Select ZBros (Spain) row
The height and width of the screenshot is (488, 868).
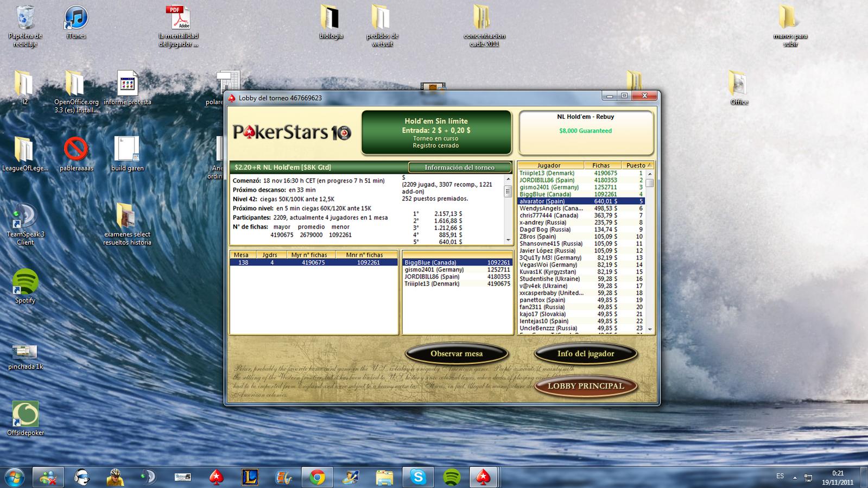[x=581, y=237]
